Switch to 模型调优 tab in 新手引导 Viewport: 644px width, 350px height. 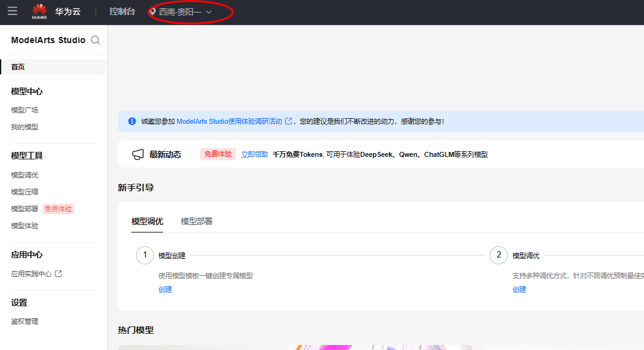[147, 221]
